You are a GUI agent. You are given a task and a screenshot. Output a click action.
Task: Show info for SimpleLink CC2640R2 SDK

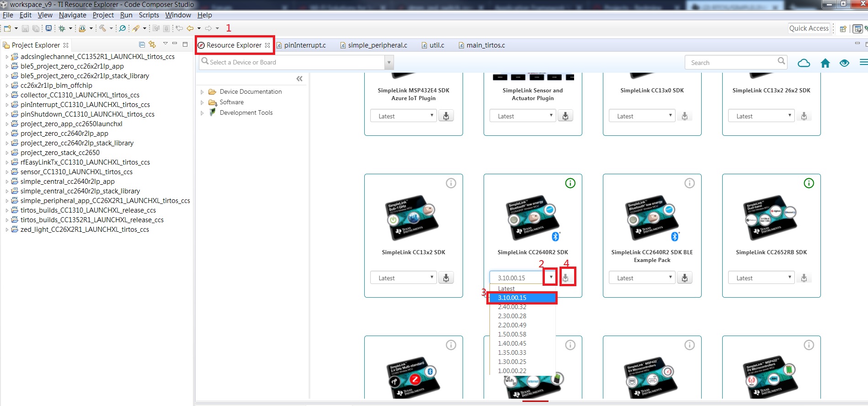570,183
